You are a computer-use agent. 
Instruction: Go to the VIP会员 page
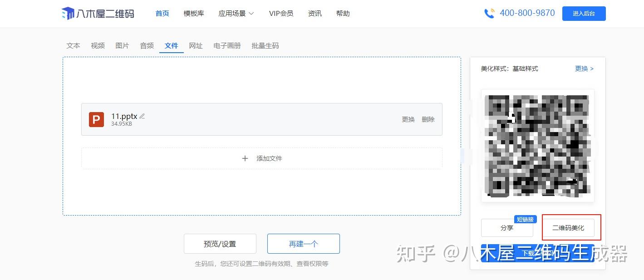pos(281,14)
